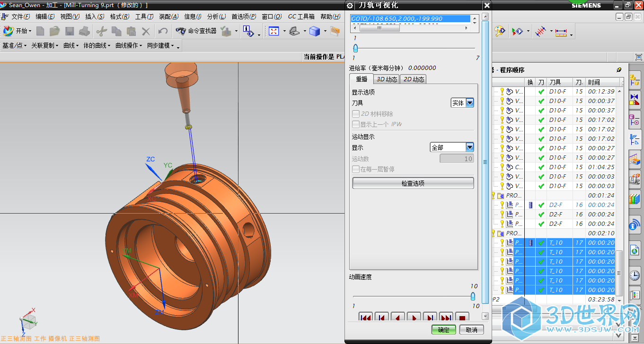
Task: Click the 刀具 column header
Action: (x=560, y=82)
